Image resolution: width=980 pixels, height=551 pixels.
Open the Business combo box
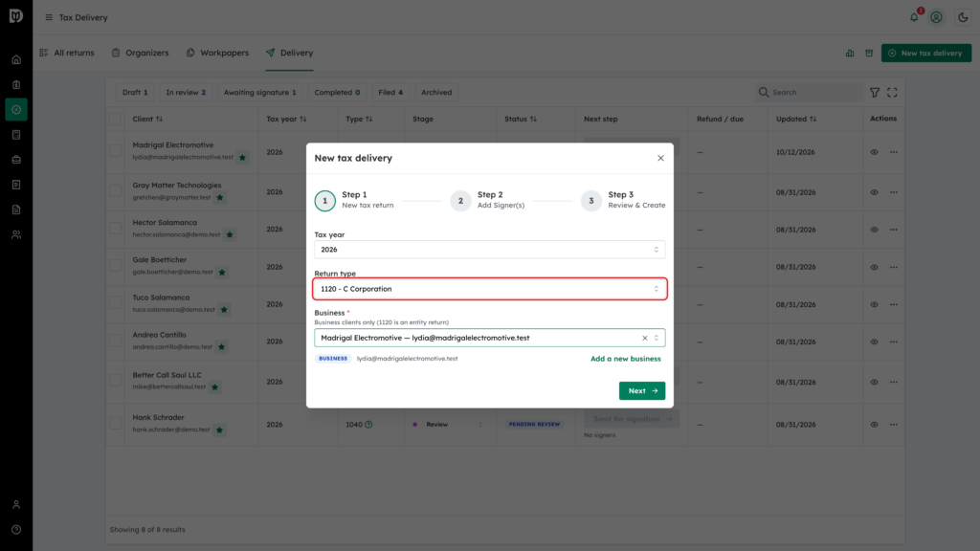coord(489,338)
